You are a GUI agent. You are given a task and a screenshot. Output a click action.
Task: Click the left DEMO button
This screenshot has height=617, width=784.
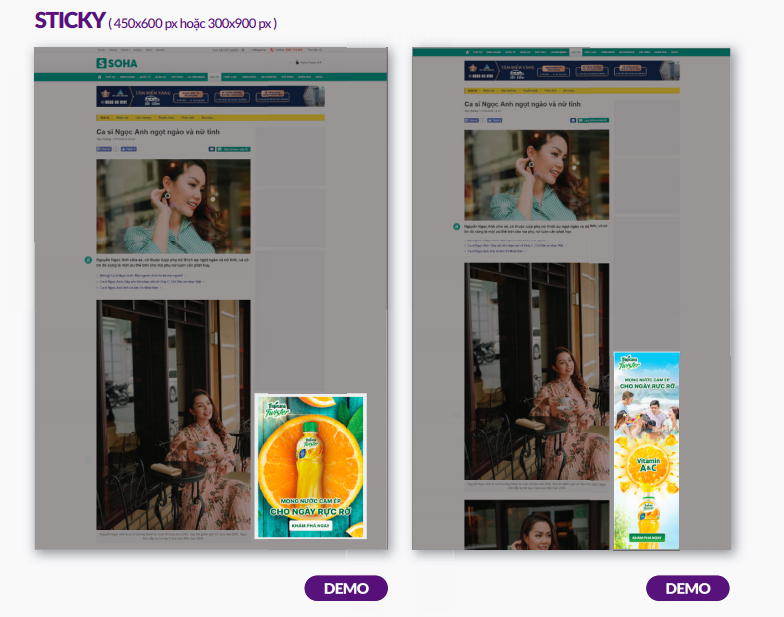pyautogui.click(x=345, y=588)
